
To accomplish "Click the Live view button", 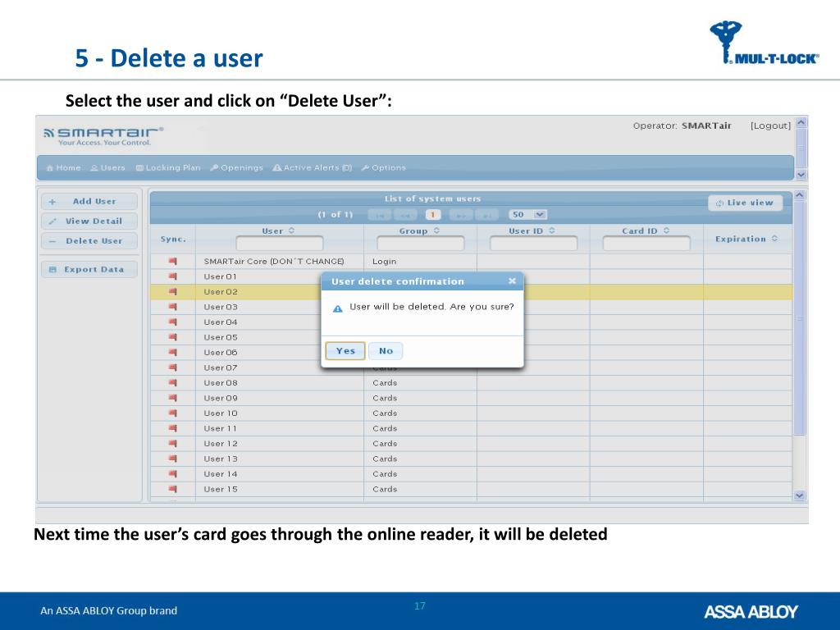I will (745, 203).
